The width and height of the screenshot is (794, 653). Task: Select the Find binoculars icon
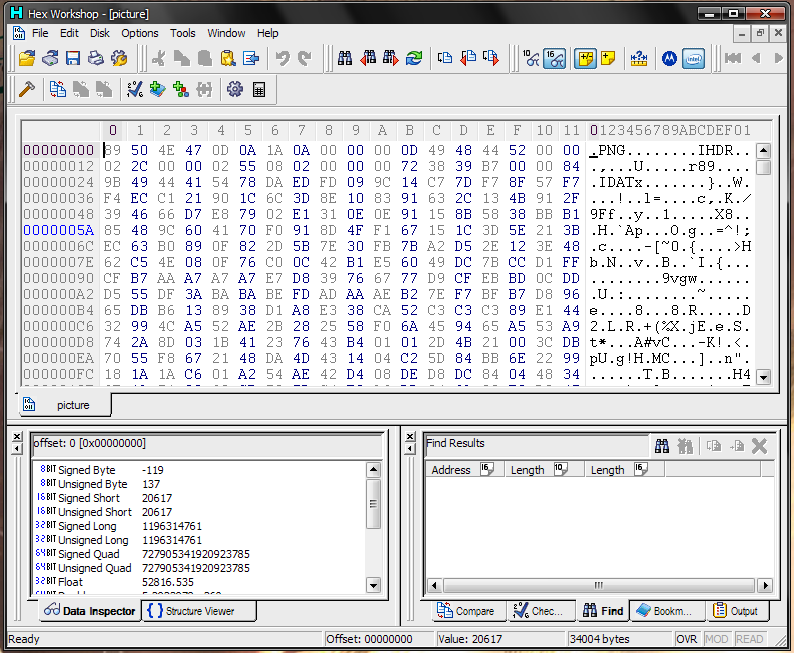(345, 58)
